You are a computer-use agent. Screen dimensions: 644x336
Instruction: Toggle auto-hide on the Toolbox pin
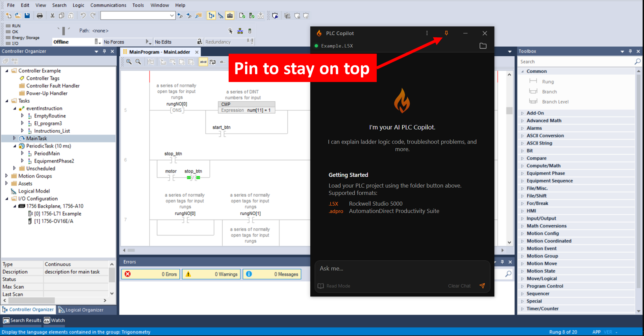pyautogui.click(x=630, y=51)
